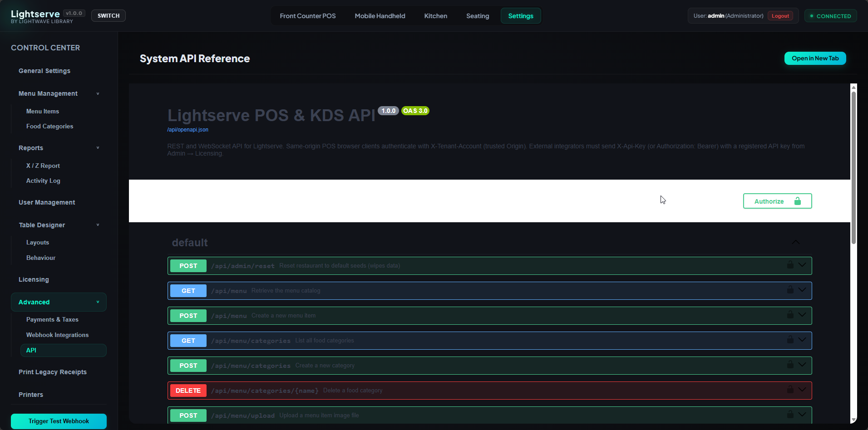Viewport: 868px width, 430px height.
Task: Open Payments & Taxes settings
Action: [52, 319]
